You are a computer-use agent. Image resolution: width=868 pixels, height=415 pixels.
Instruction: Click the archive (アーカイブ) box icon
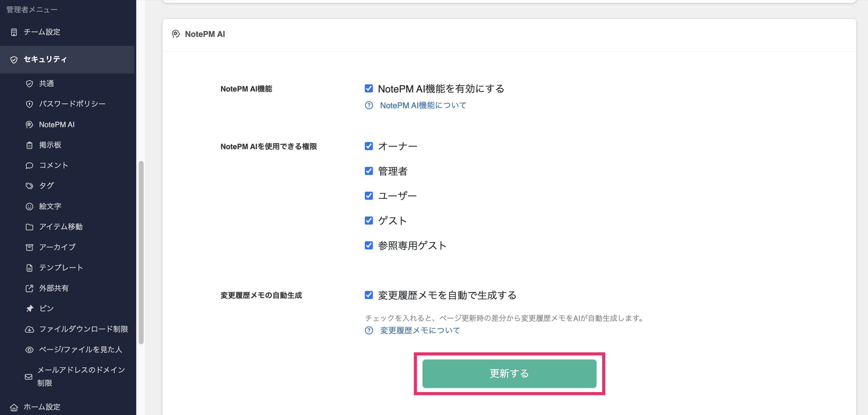tap(29, 247)
